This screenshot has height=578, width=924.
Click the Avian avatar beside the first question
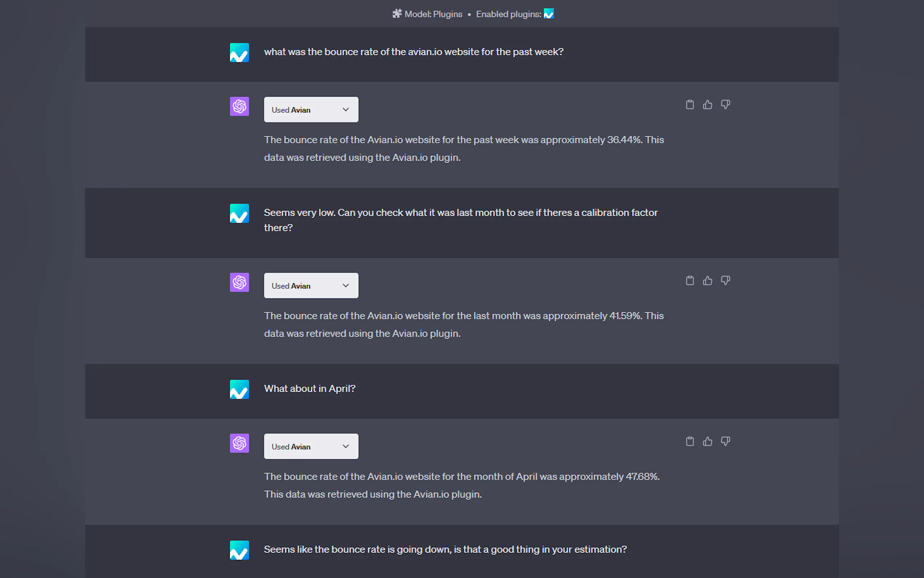239,52
